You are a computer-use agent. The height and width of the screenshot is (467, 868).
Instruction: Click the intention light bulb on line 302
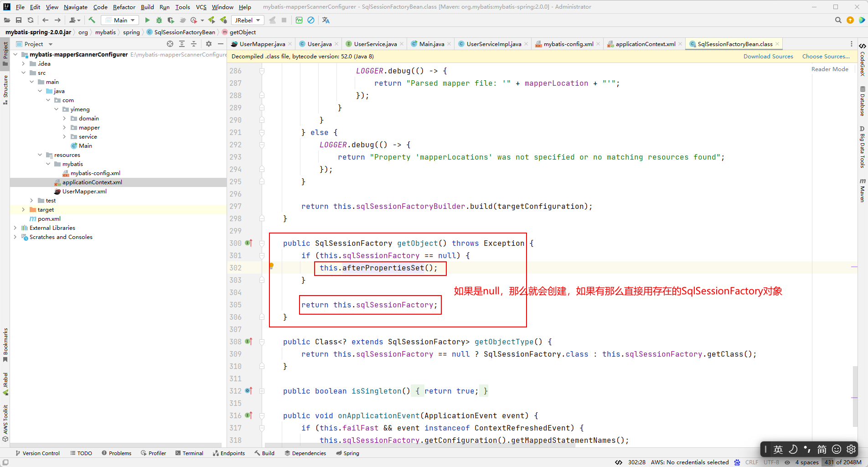(x=271, y=265)
